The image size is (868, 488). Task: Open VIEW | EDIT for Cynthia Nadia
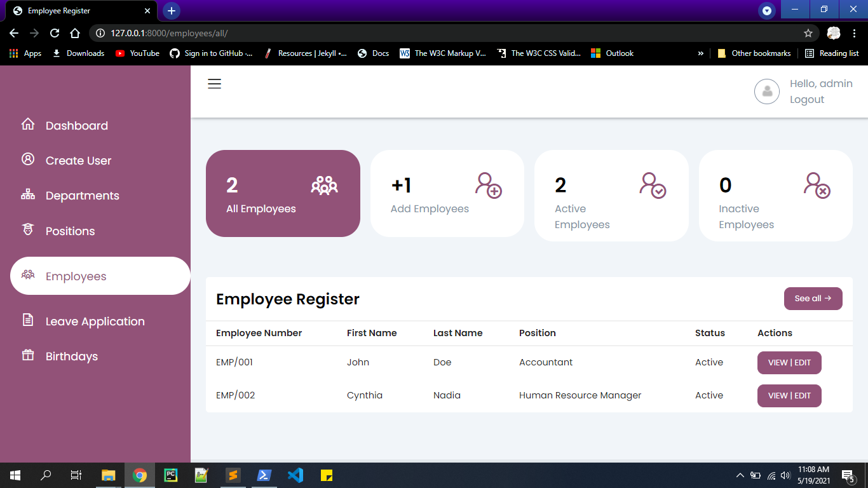789,395
